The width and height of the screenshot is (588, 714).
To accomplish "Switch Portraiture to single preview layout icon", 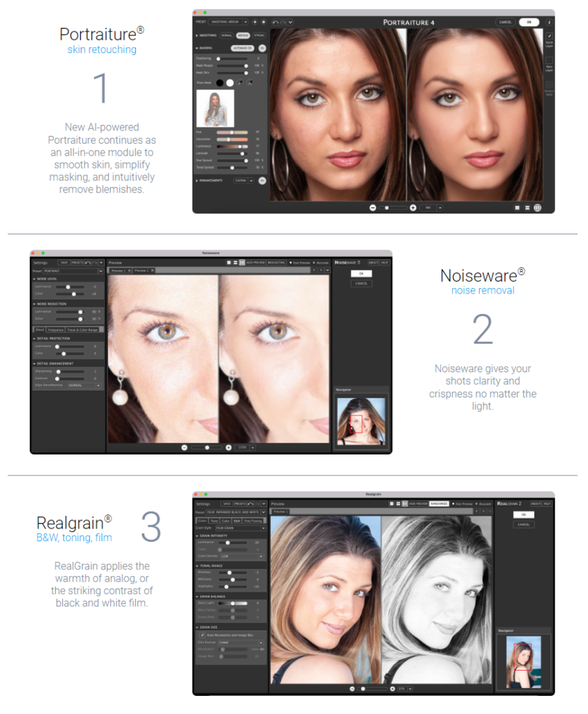I will 517,208.
